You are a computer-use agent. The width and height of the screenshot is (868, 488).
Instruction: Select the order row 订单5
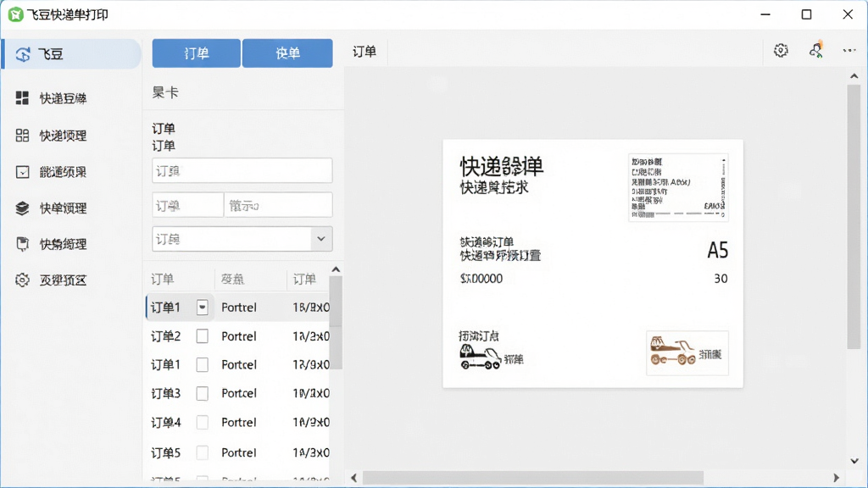[237, 452]
